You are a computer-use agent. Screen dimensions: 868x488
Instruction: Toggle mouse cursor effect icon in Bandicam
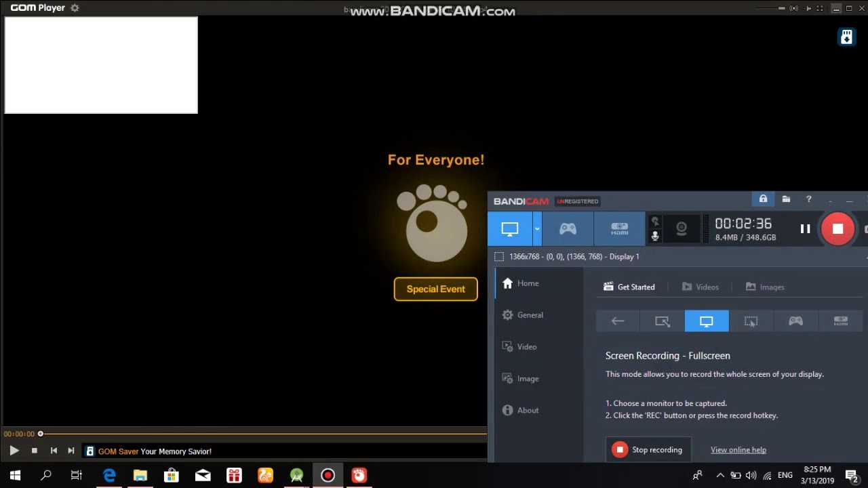coord(655,221)
